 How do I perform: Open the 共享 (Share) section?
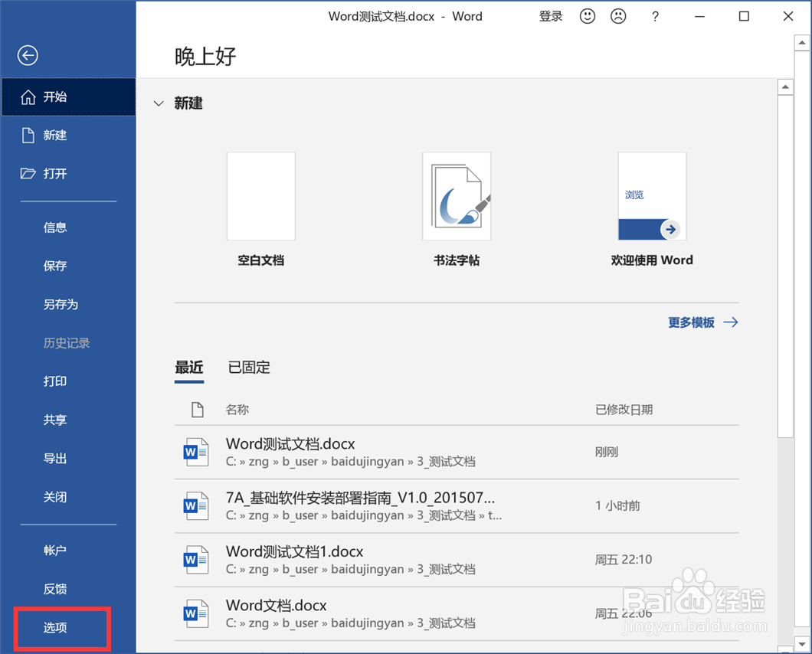[x=54, y=419]
